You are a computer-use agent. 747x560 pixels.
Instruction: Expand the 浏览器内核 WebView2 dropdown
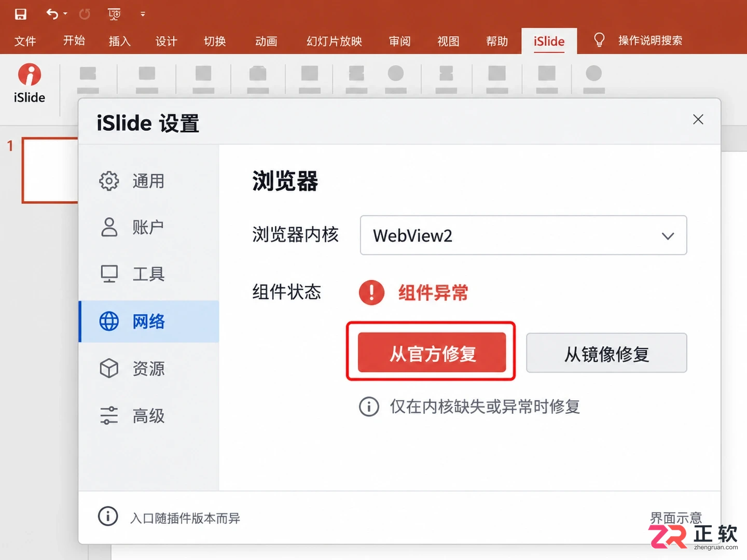523,235
